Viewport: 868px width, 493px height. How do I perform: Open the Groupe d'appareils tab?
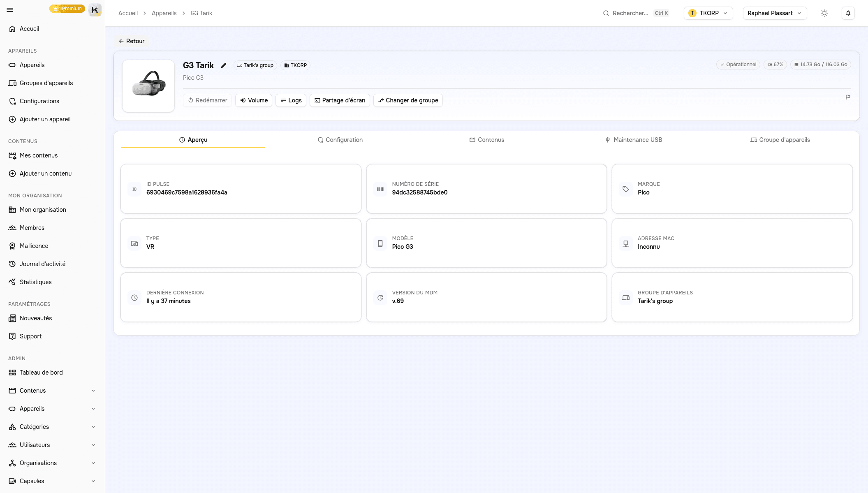(780, 140)
